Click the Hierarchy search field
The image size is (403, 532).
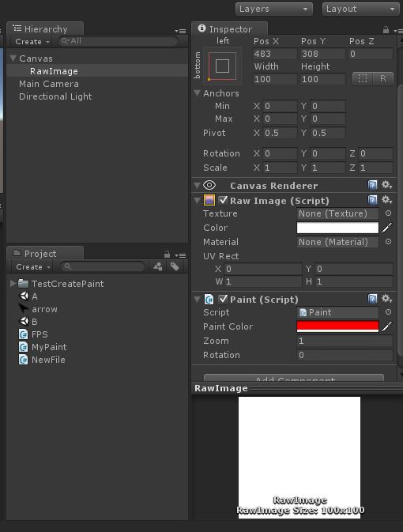point(118,41)
